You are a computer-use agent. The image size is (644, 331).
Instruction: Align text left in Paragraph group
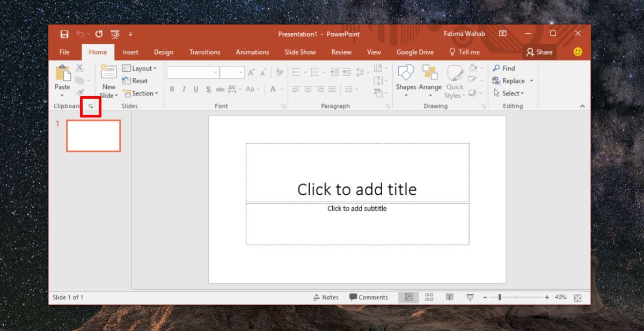pyautogui.click(x=296, y=90)
